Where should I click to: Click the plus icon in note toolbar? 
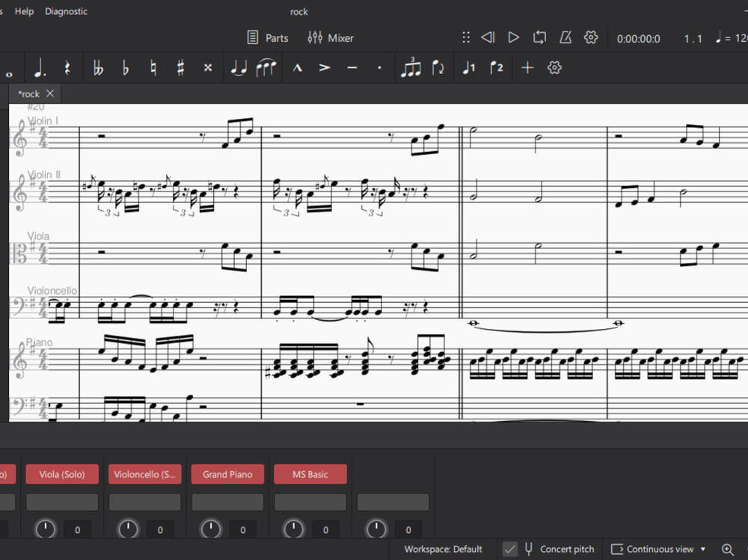(527, 68)
